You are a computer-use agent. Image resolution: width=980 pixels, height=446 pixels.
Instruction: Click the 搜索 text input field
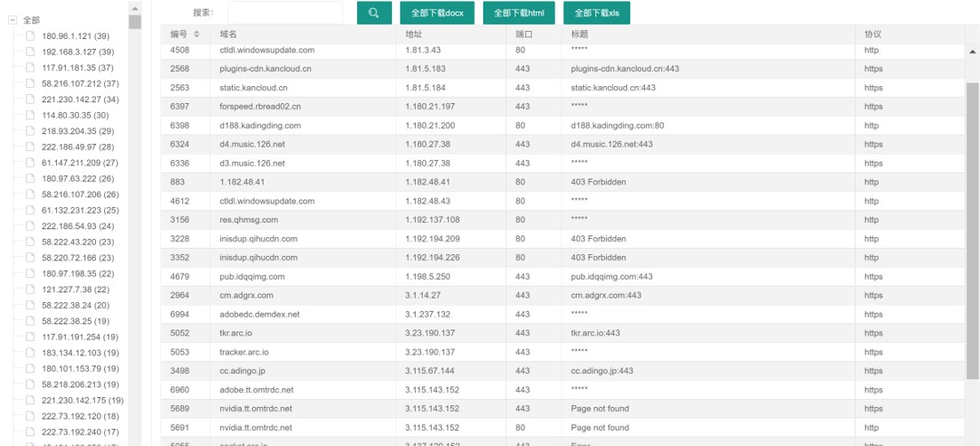[284, 12]
